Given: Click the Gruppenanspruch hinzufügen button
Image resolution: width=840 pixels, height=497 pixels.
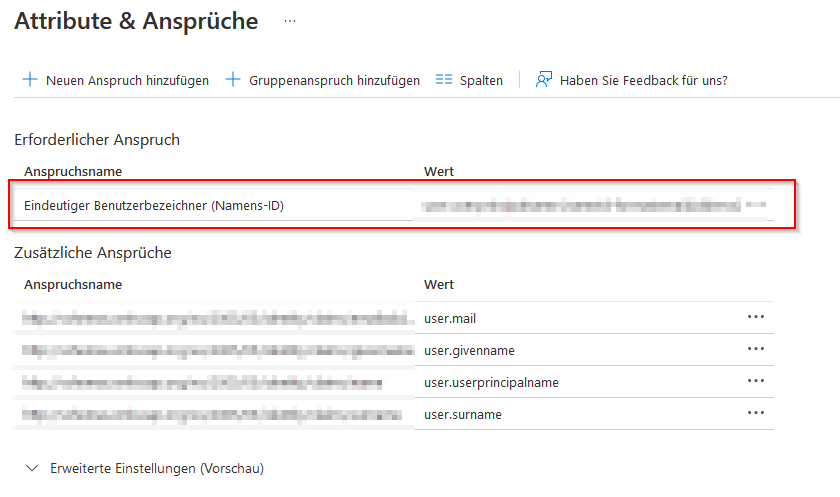Looking at the screenshot, I should click(322, 80).
